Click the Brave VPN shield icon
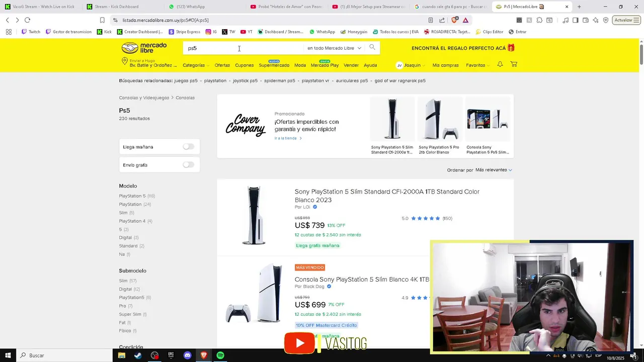This screenshot has height=362, width=644. pos(606,20)
